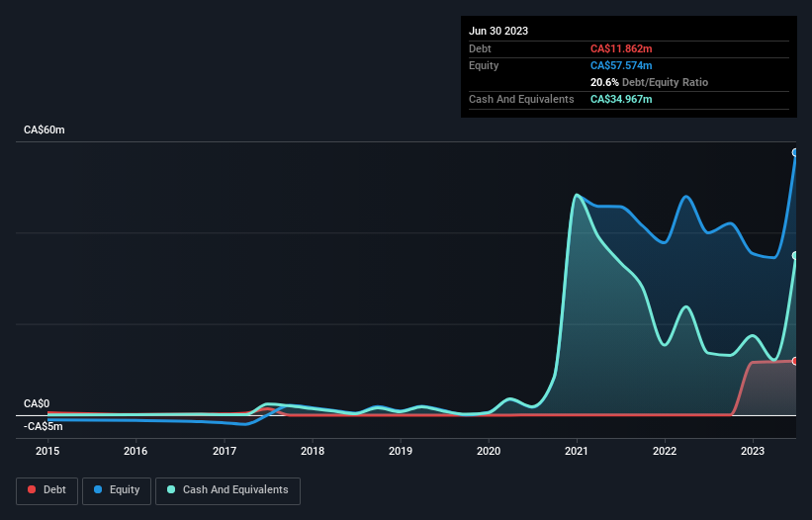Click the CA$0 y-axis label
The height and width of the screenshot is (520, 812).
[x=37, y=403]
